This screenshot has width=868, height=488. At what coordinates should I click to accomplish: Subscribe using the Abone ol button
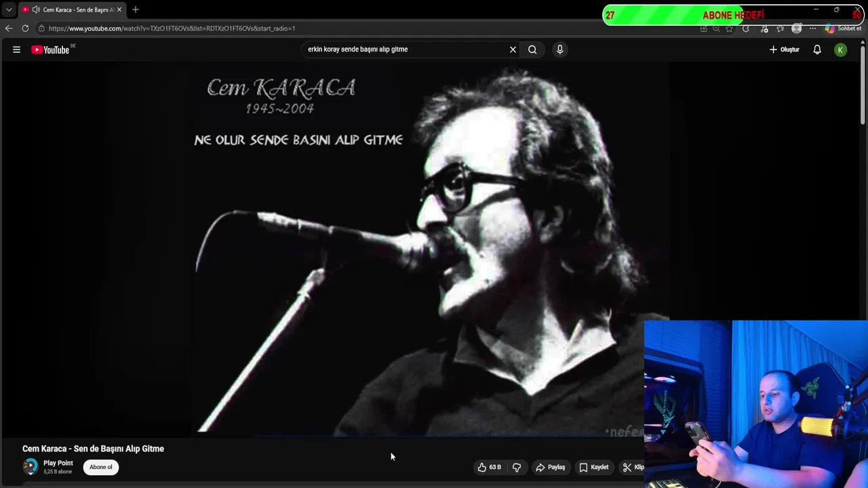[101, 467]
